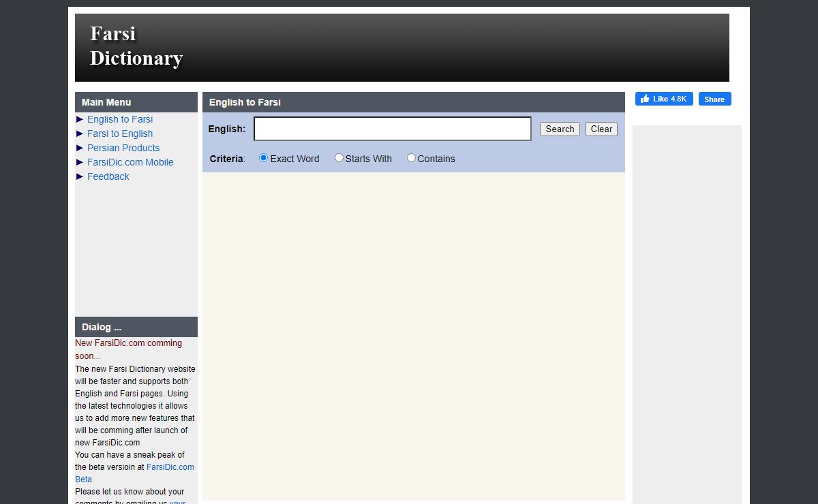Click the Dialog ... panel header
Viewport: 818px width, 504px height.
tap(136, 327)
